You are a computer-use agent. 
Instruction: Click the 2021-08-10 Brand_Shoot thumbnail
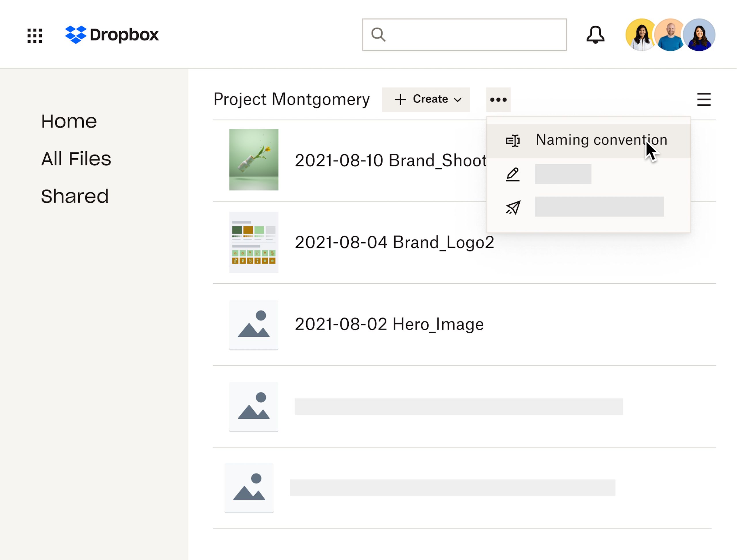(254, 160)
